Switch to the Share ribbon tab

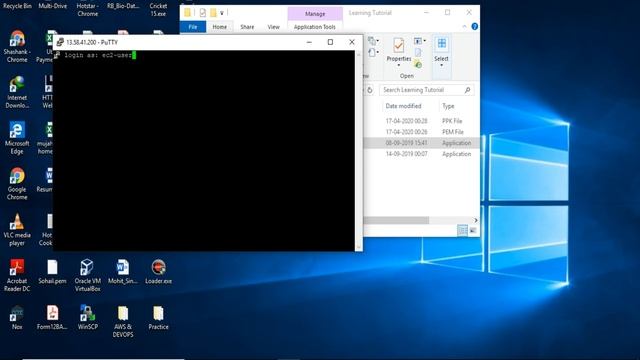point(247,27)
